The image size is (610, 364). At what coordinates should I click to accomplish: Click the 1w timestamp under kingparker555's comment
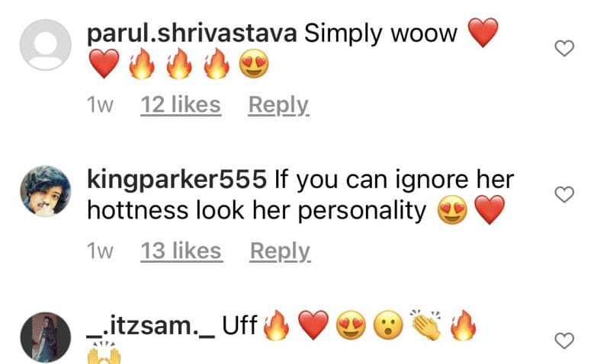(x=100, y=251)
